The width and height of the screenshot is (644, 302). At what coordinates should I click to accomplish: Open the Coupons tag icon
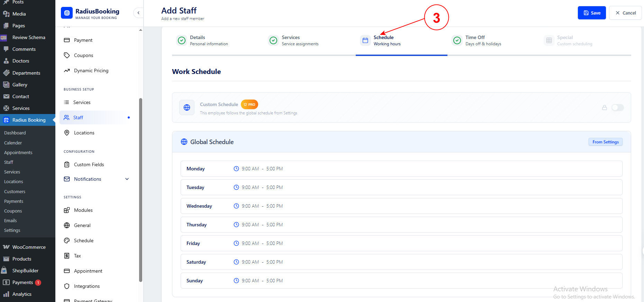point(67,55)
